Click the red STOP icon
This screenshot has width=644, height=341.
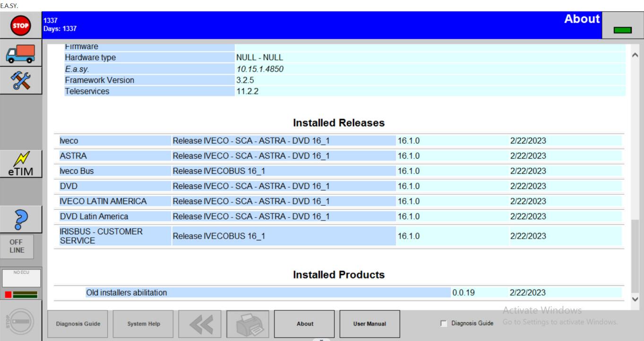click(20, 26)
